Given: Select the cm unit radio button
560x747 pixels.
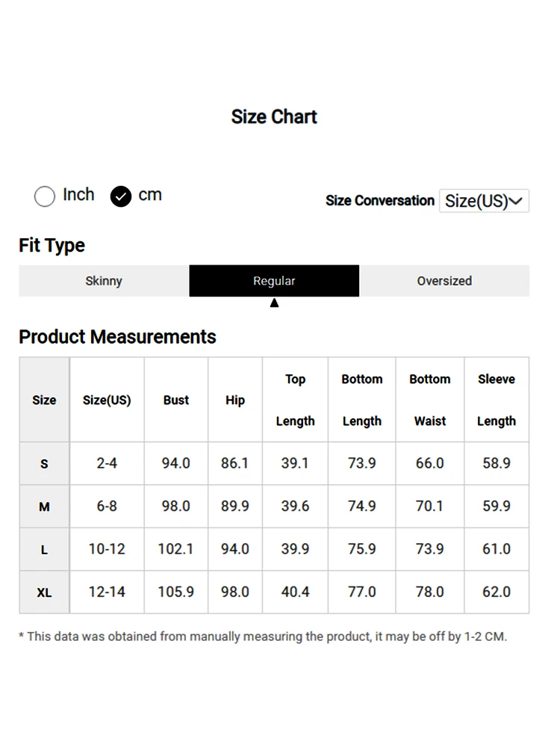Looking at the screenshot, I should (121, 196).
